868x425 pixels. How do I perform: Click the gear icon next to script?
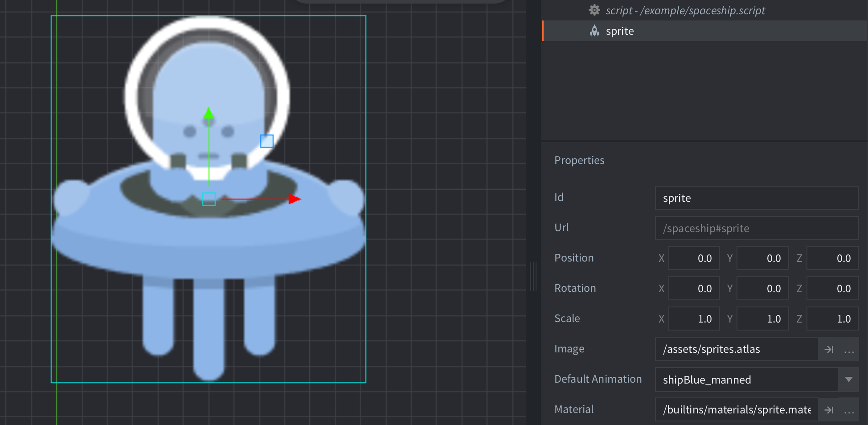pyautogui.click(x=594, y=10)
